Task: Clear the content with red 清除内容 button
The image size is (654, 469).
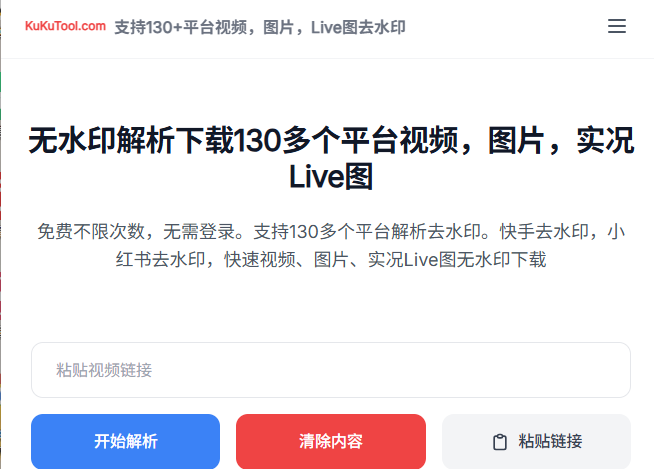Action: tap(331, 441)
